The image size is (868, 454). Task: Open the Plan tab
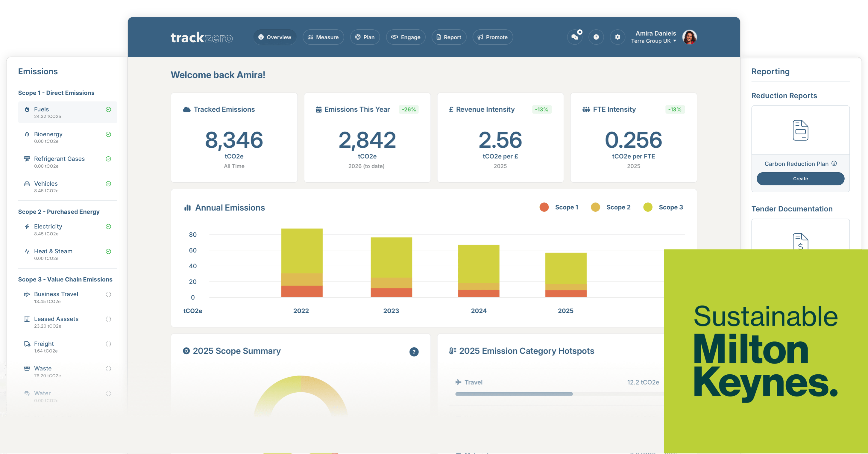tap(365, 37)
